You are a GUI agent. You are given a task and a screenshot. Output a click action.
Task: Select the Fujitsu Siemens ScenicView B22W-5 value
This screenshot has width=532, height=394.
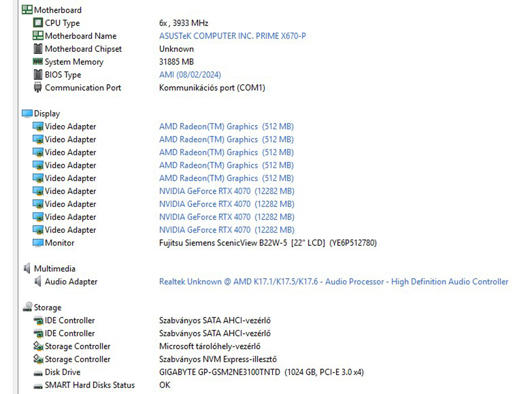tap(268, 243)
